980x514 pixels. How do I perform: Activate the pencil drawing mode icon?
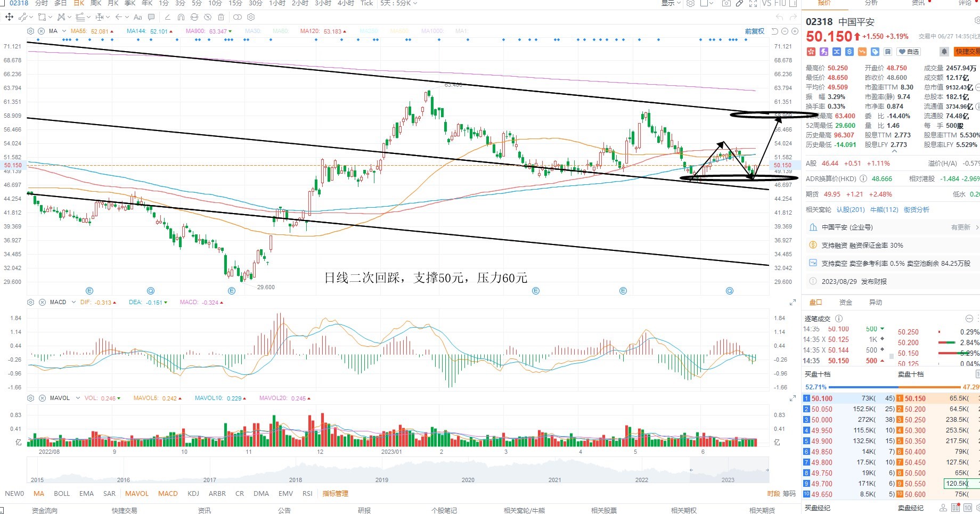739,3
